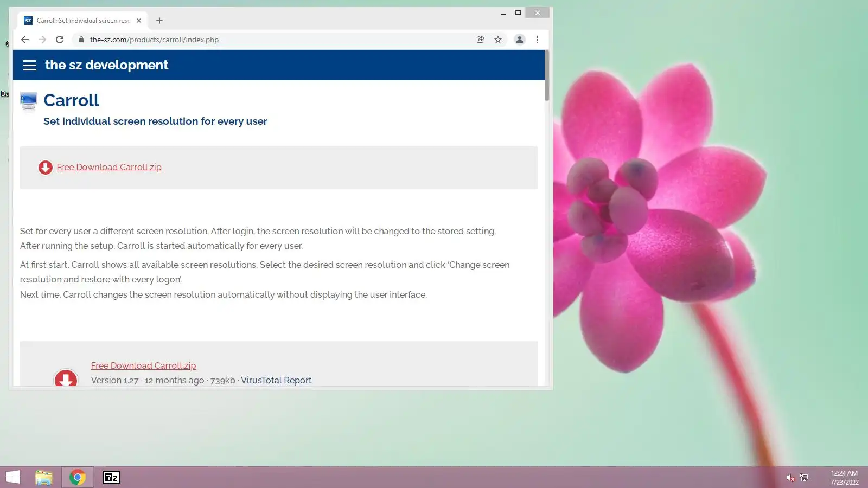
Task: Open the VirusTotal Report link
Action: coord(276,381)
